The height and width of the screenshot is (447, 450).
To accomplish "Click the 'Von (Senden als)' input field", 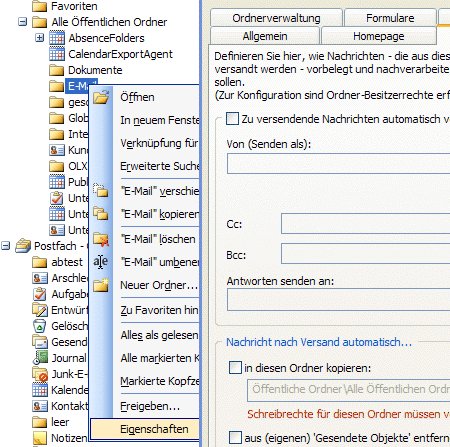I will point(339,163).
